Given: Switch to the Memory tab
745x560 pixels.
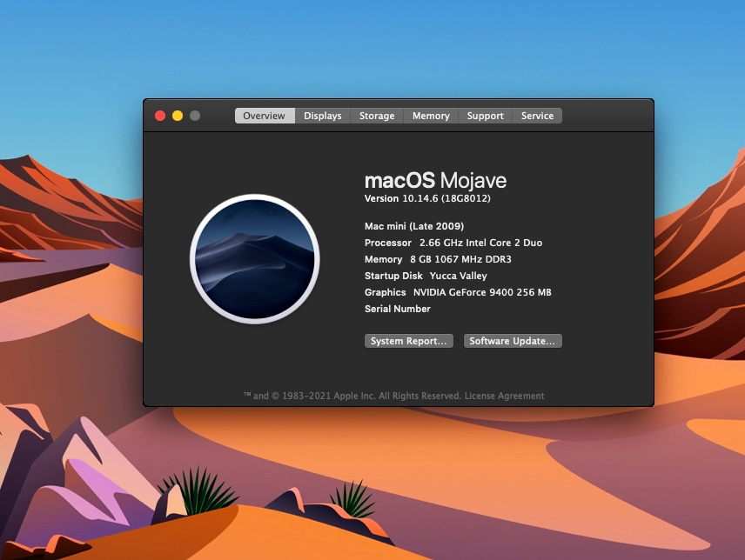Looking at the screenshot, I should [431, 116].
